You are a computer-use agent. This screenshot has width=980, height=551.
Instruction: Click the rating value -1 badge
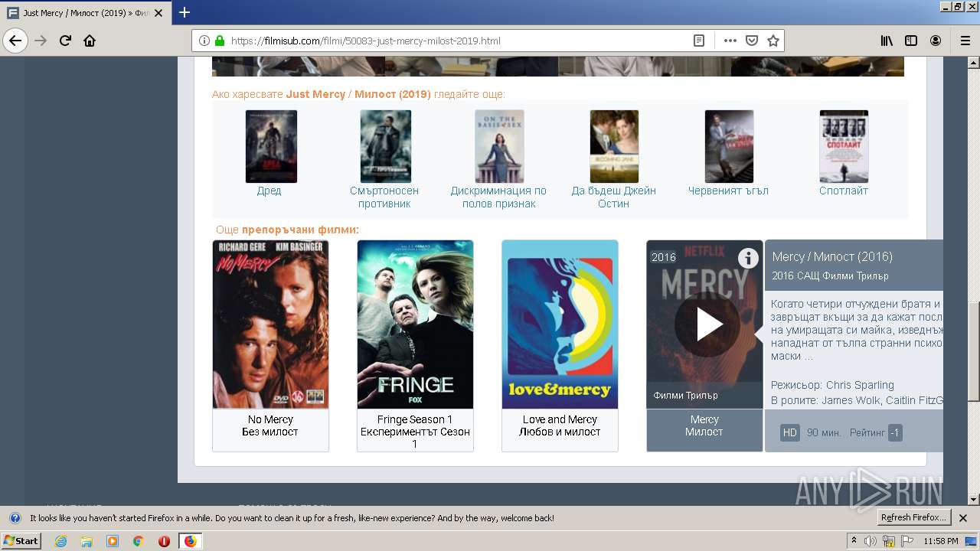tap(894, 432)
